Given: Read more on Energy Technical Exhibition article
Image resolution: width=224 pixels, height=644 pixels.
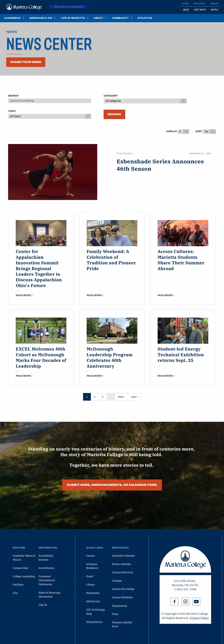Looking at the screenshot, I should tap(166, 376).
